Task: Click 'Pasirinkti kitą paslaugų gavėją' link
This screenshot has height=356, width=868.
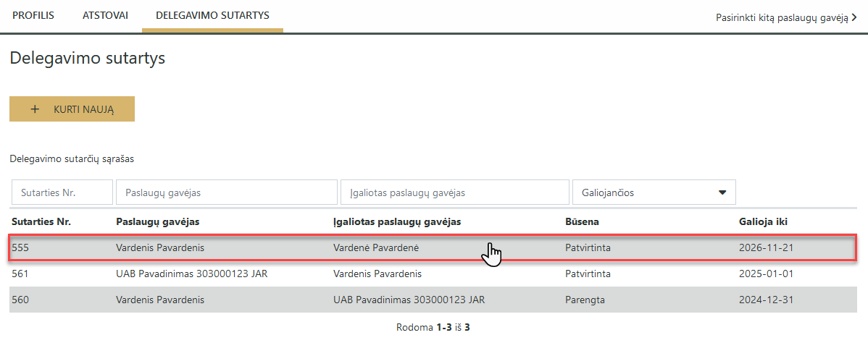Action: click(781, 17)
